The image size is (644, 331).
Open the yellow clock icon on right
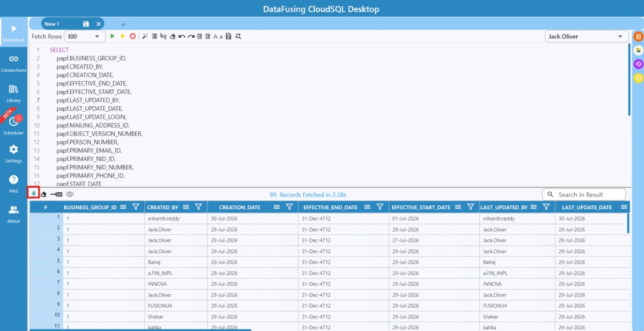pyautogui.click(x=638, y=78)
